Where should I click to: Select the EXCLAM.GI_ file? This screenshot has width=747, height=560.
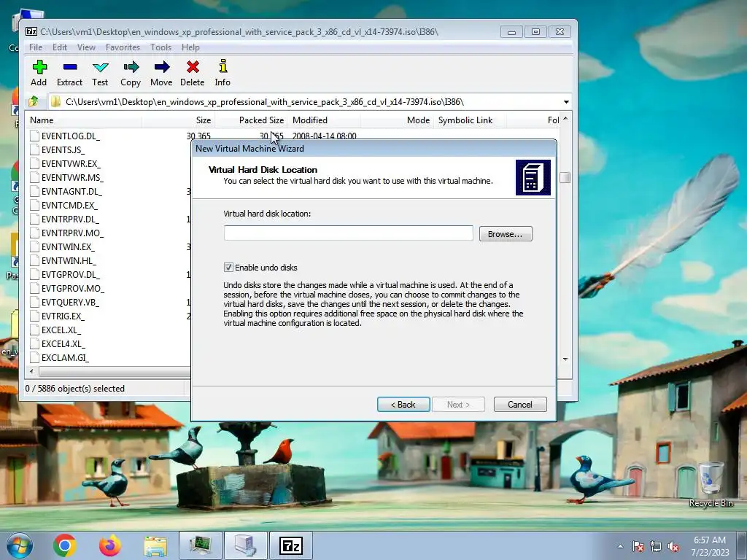[65, 357]
